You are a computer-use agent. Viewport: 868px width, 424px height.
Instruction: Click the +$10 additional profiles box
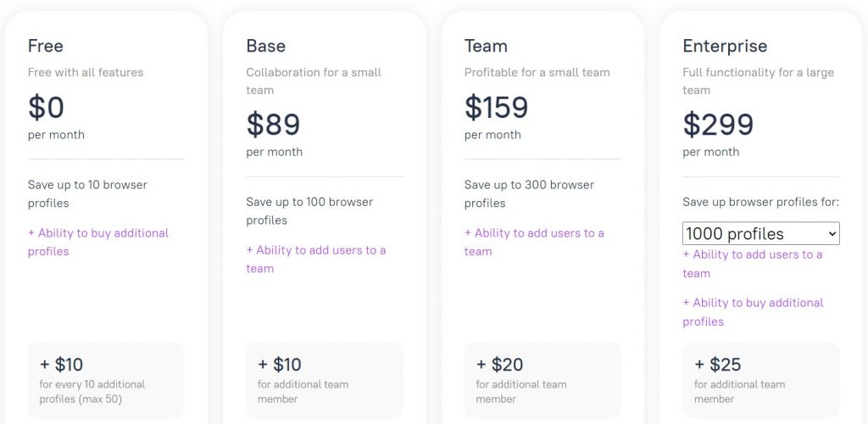pyautogui.click(x=106, y=380)
